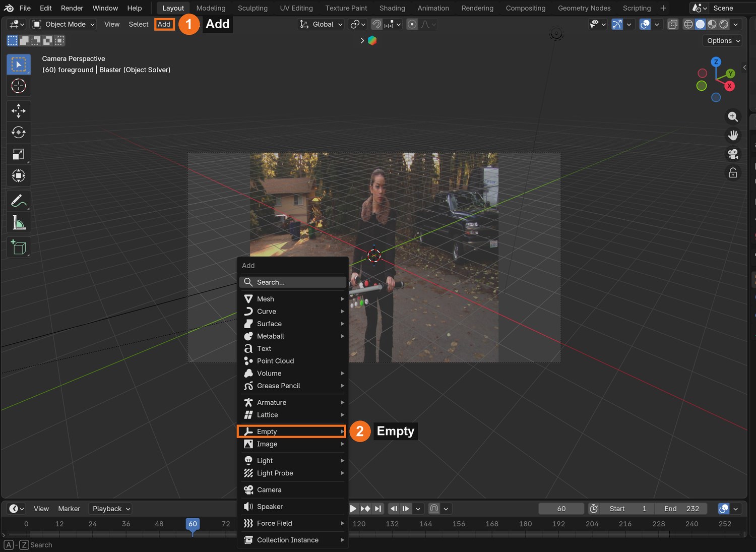Select the Add Cube tool
Screen dimensions: 756x552
click(19, 247)
